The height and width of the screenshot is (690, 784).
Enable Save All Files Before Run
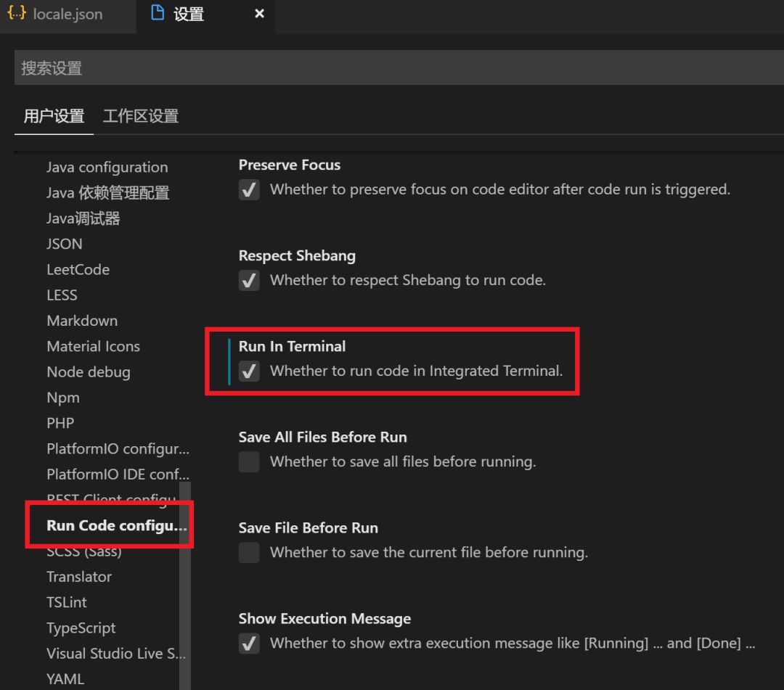click(x=249, y=462)
